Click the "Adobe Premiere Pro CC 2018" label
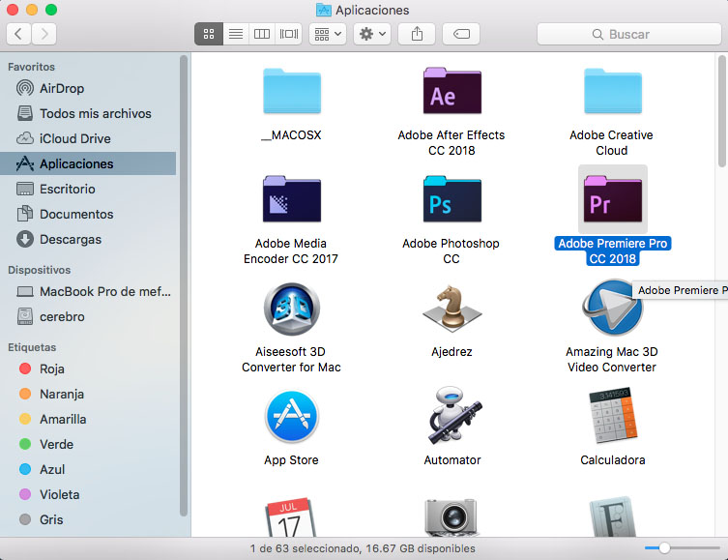 [612, 251]
